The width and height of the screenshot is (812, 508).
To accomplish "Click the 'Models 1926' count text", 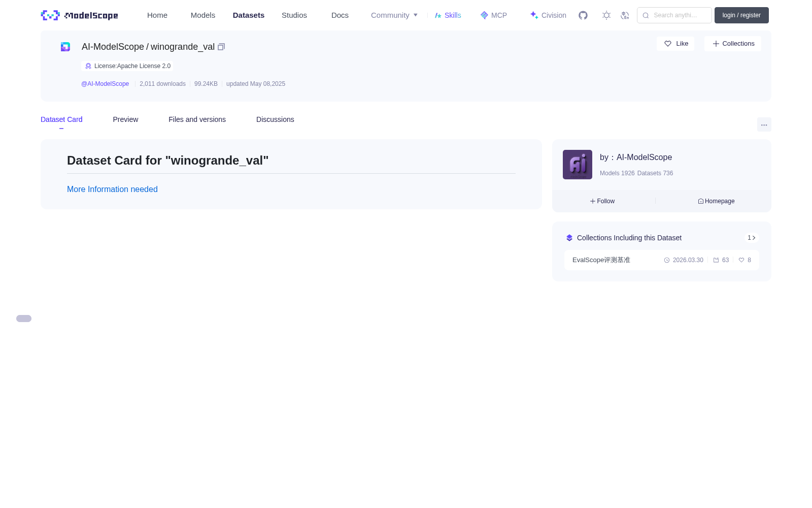I will click(617, 173).
